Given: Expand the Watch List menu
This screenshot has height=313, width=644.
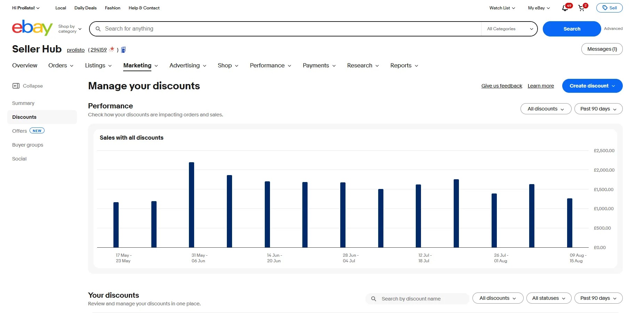Looking at the screenshot, I should [x=502, y=8].
